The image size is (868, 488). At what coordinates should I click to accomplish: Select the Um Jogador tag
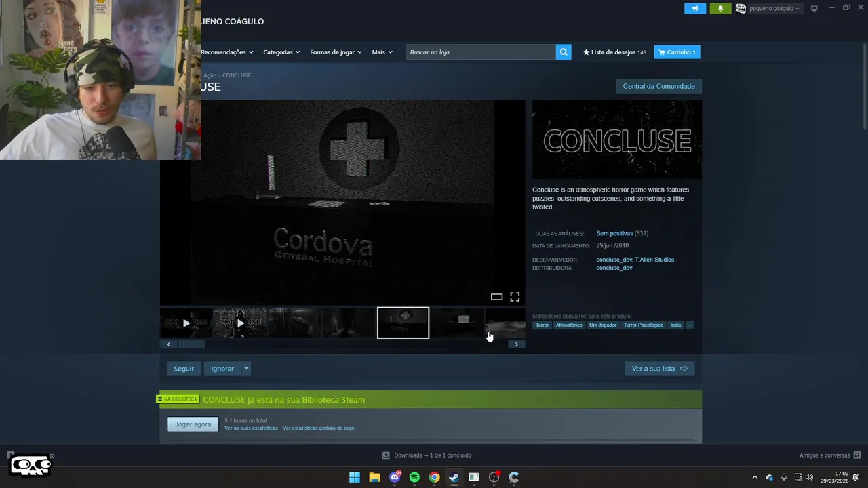coord(603,325)
